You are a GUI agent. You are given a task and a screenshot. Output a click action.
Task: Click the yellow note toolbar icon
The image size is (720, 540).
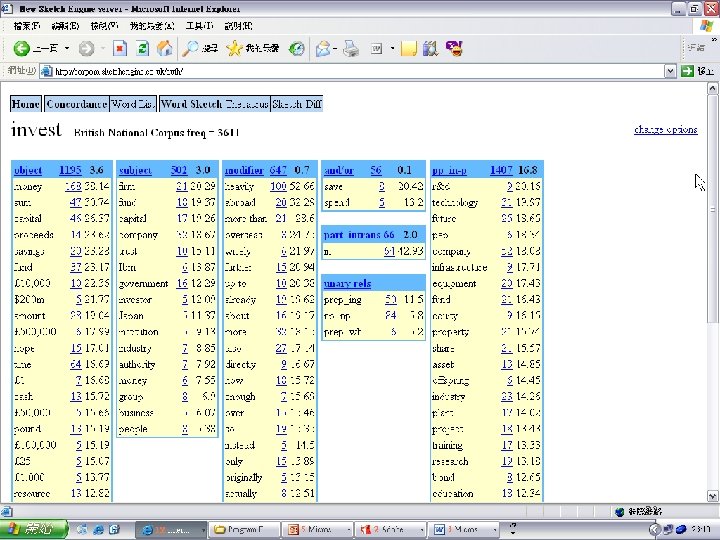coord(409,48)
